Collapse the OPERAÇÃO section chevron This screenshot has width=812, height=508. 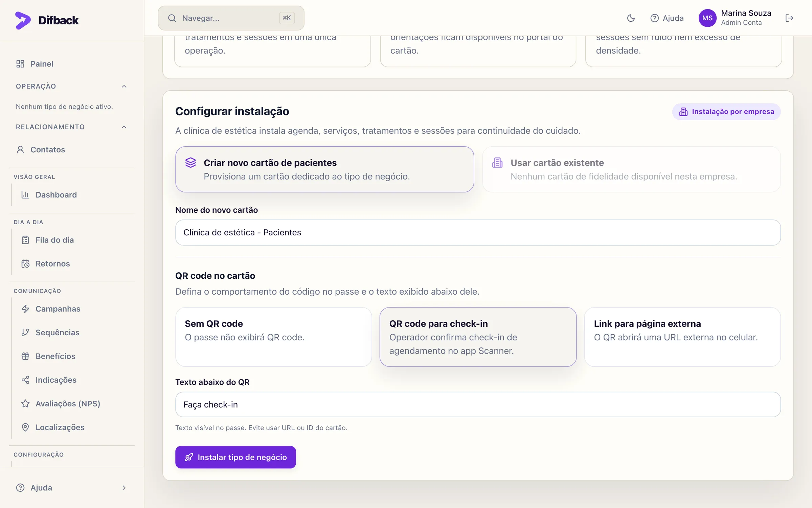point(124,86)
